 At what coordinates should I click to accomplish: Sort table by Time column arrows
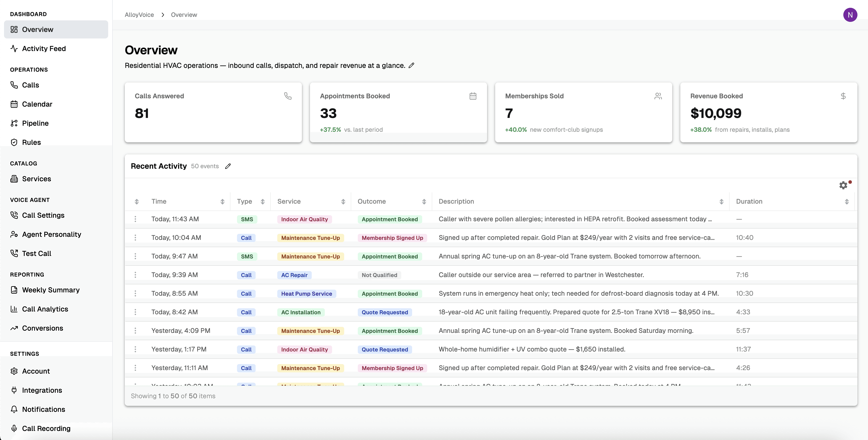[x=222, y=201]
